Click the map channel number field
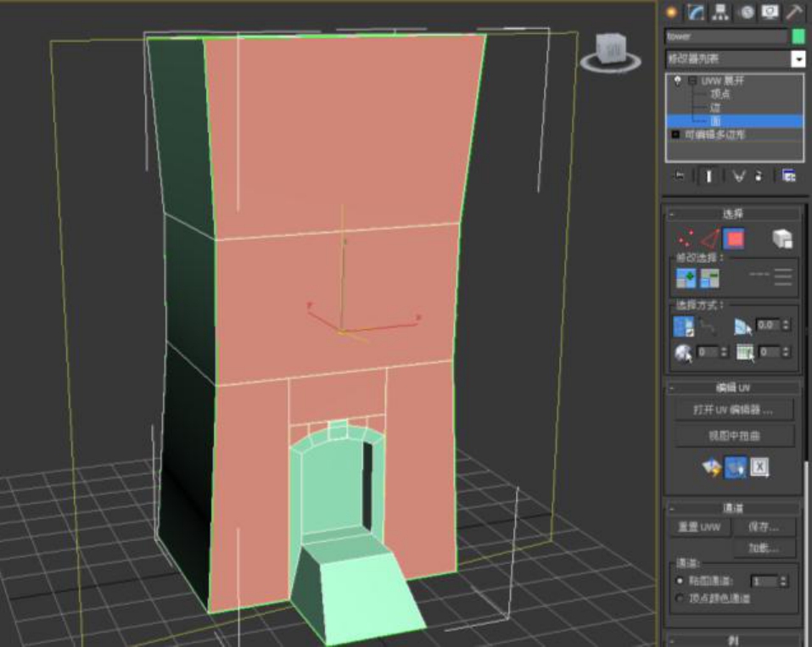The width and height of the screenshot is (812, 647). point(764,581)
